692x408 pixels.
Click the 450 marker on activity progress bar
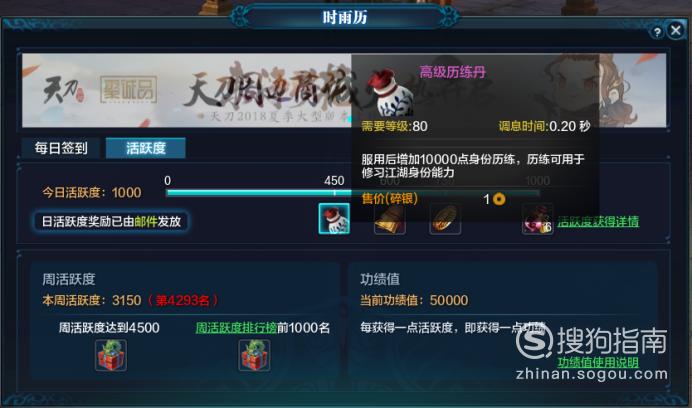334,180
